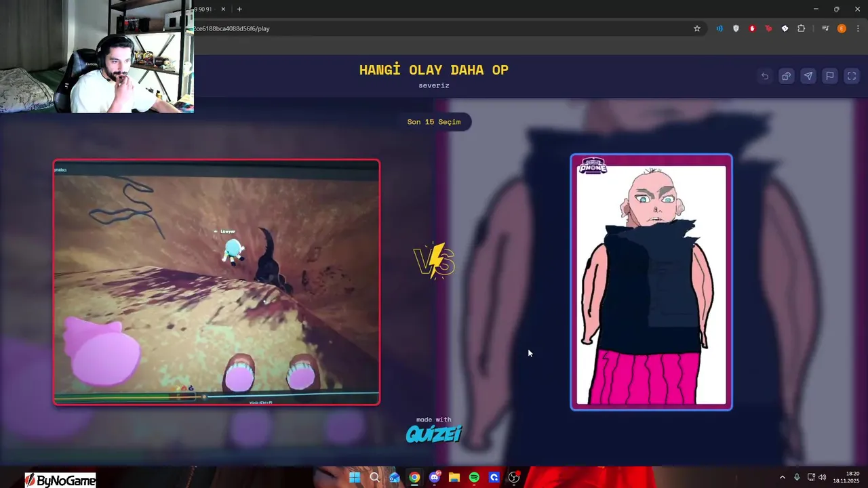Click the severiz author name
Viewport: 868px width, 488px height.
click(x=434, y=85)
